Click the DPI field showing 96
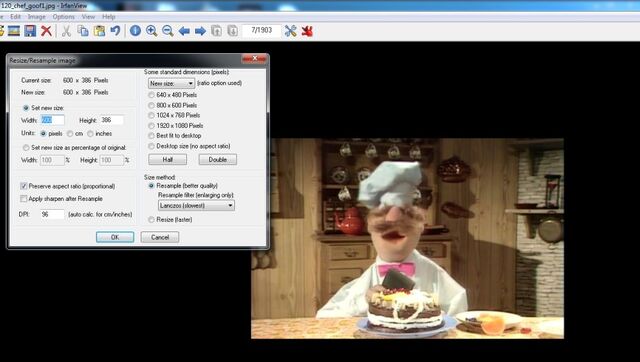The height and width of the screenshot is (362, 640). click(52, 214)
